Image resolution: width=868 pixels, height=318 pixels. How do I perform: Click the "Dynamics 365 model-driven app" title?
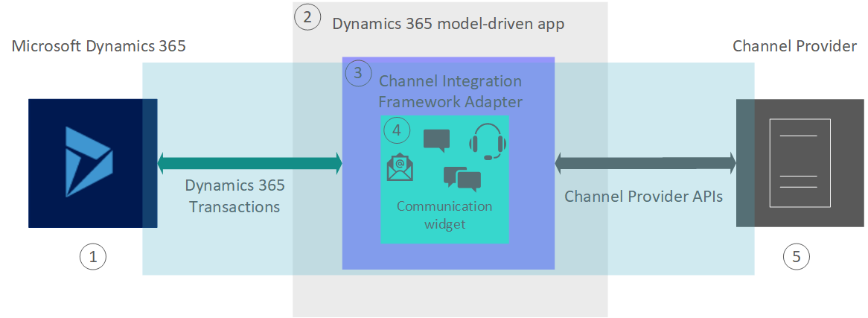448,24
